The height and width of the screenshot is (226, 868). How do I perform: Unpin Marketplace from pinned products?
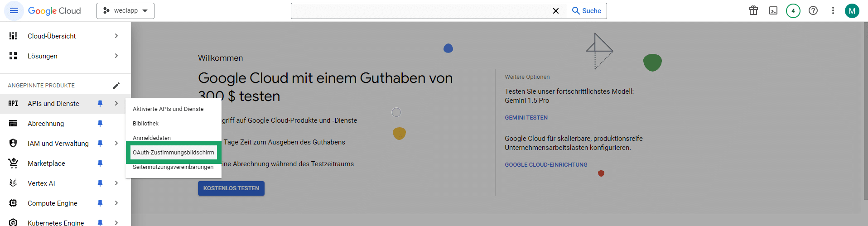tap(100, 163)
